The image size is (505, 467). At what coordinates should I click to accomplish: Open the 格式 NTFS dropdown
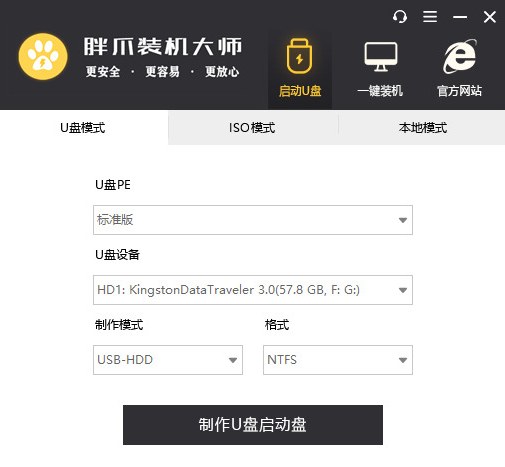pos(338,360)
